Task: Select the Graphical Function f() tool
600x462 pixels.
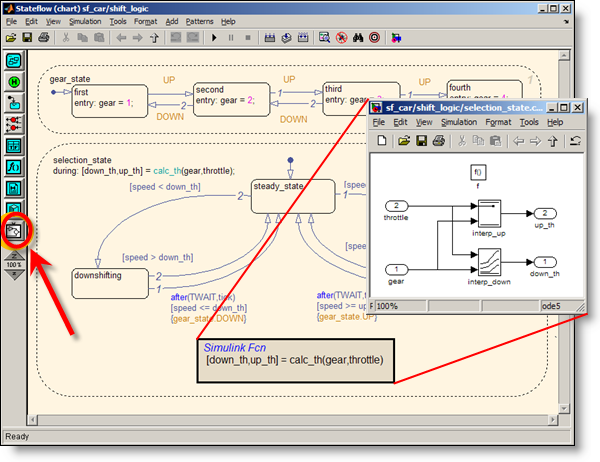Action: [x=15, y=166]
